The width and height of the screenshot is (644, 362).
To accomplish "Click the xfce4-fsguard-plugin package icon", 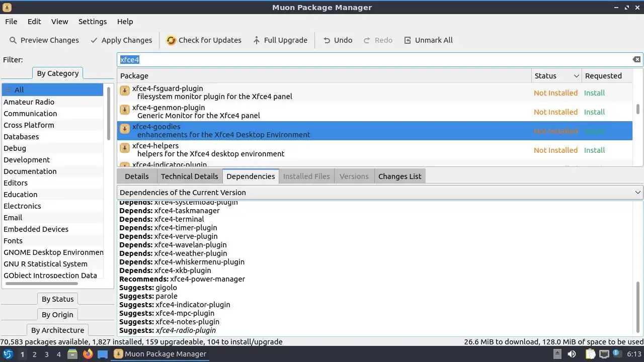I will click(x=124, y=91).
